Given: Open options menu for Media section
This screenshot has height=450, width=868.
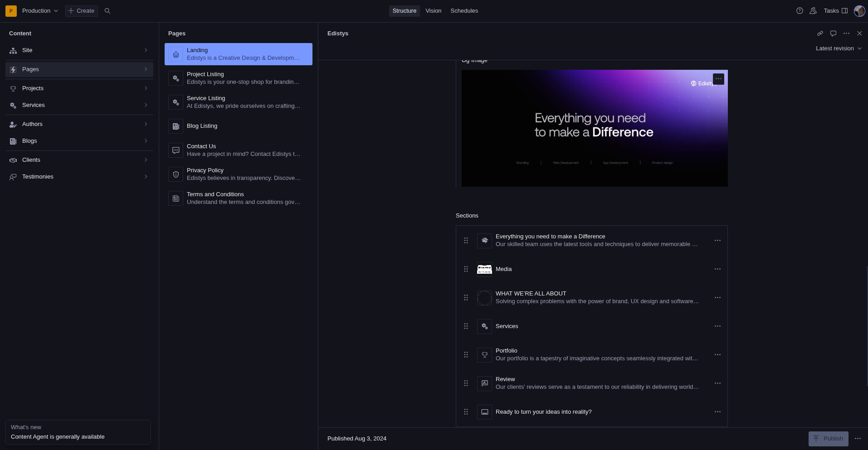Looking at the screenshot, I should point(717,269).
